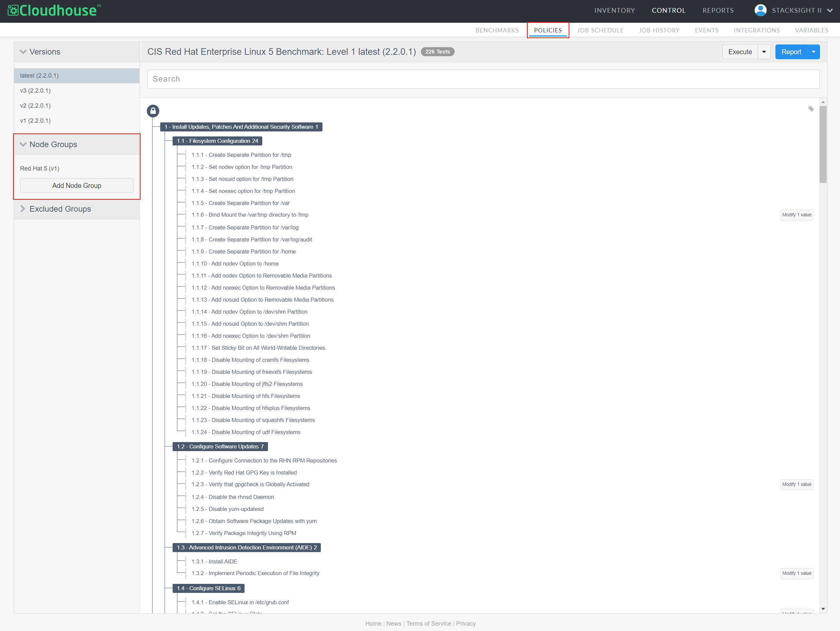Screen dimensions: 840x631
Task: Select version v3 (2.2.0.1)
Action: pos(77,91)
